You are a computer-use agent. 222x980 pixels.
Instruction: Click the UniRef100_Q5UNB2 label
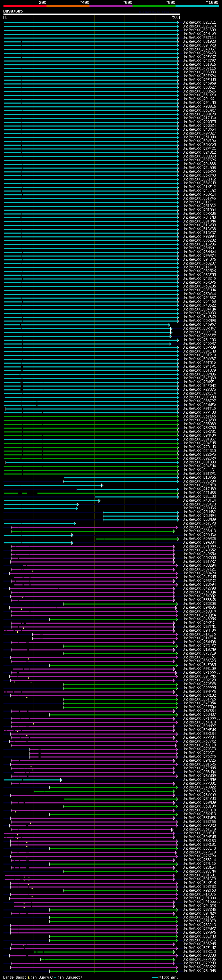click(x=199, y=512)
